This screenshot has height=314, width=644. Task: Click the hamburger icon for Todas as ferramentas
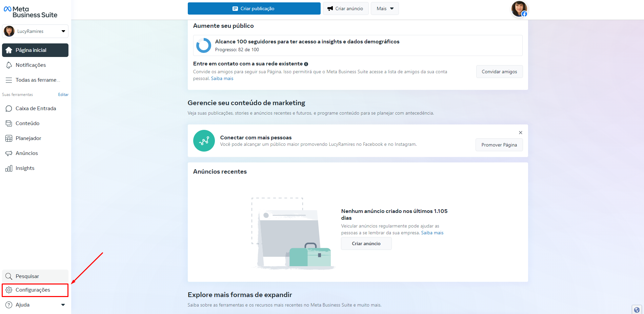coord(9,80)
